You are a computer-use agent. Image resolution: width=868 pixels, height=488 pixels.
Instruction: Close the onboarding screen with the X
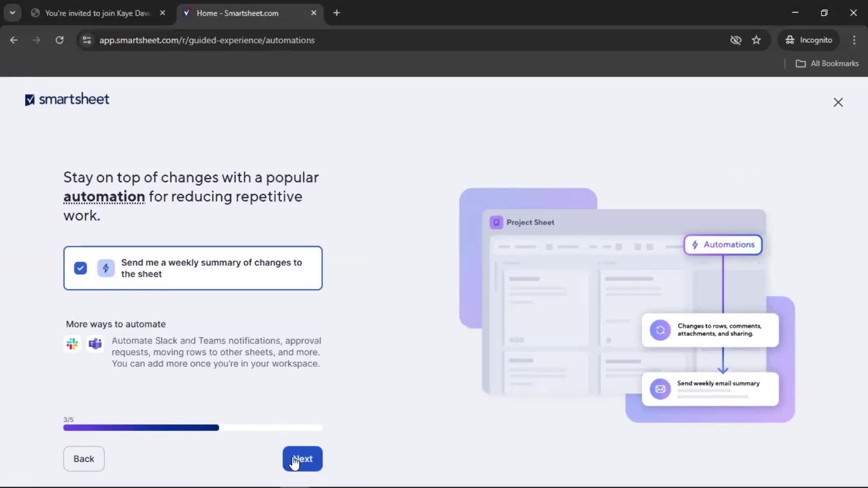pyautogui.click(x=838, y=102)
